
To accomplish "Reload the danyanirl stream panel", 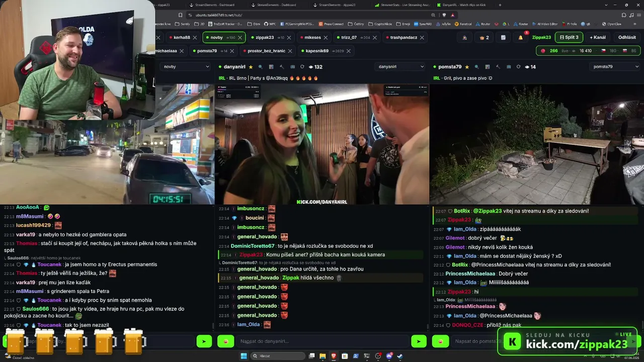I will (302, 67).
